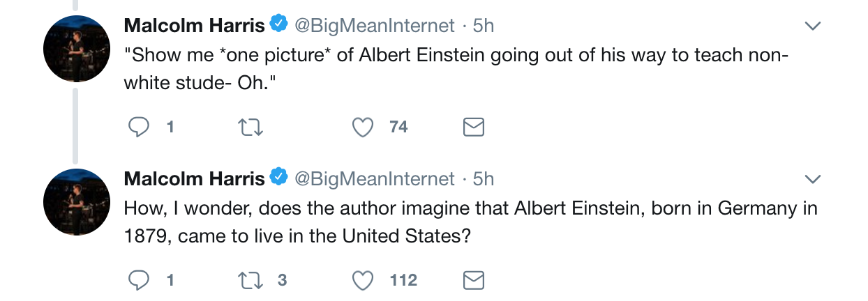Like the tweet with 74 likes
The height and width of the screenshot is (301, 868).
[362, 127]
